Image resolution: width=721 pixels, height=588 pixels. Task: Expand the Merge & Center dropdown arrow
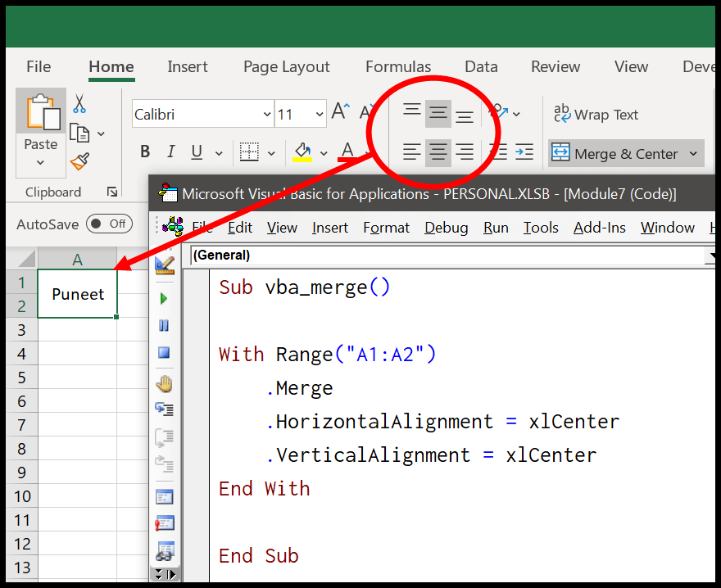[693, 153]
